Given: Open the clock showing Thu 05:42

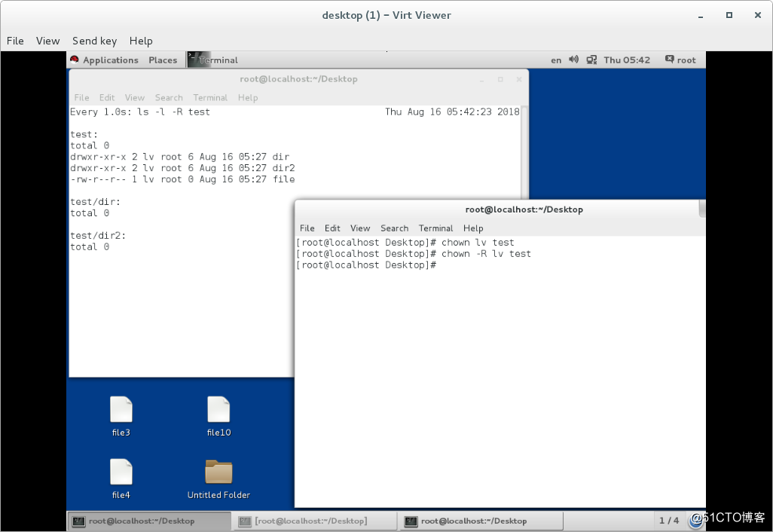Looking at the screenshot, I should (x=627, y=60).
